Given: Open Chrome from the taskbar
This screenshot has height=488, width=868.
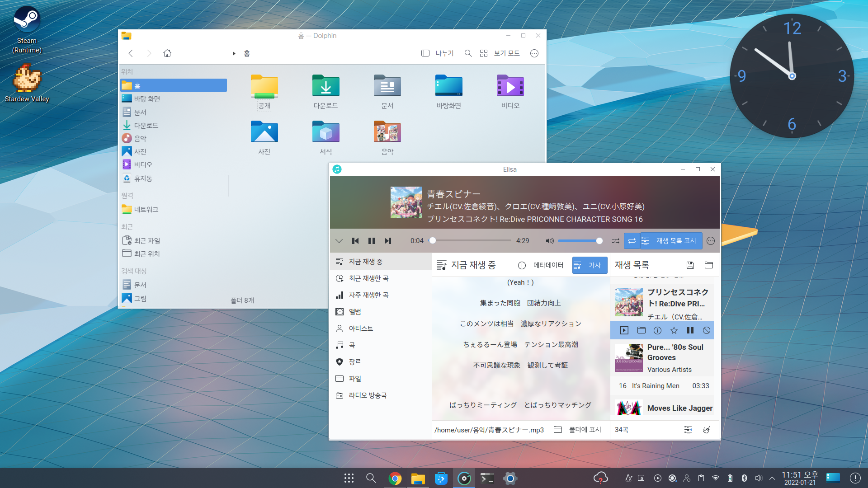Looking at the screenshot, I should pyautogui.click(x=395, y=478).
